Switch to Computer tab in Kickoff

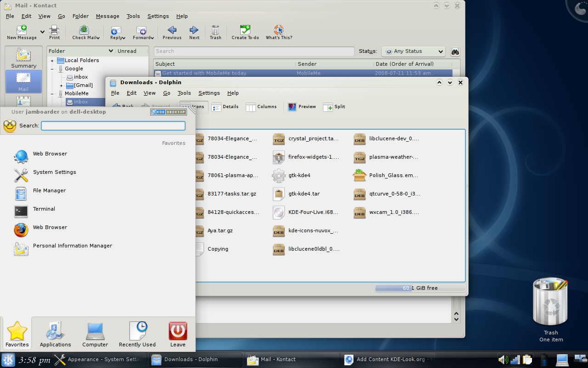(x=95, y=334)
